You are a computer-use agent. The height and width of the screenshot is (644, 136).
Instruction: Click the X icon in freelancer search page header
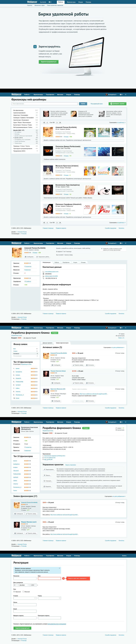coord(126,94)
